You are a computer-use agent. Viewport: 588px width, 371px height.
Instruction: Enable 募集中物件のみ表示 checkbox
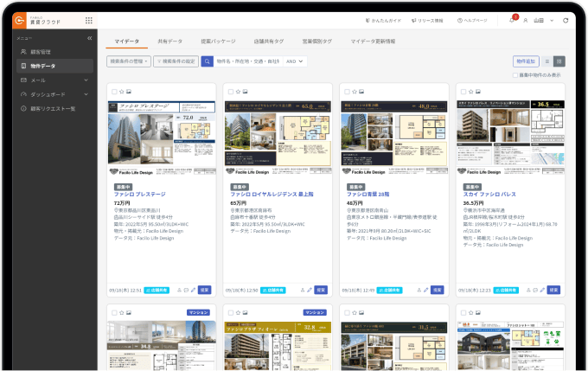(x=515, y=75)
